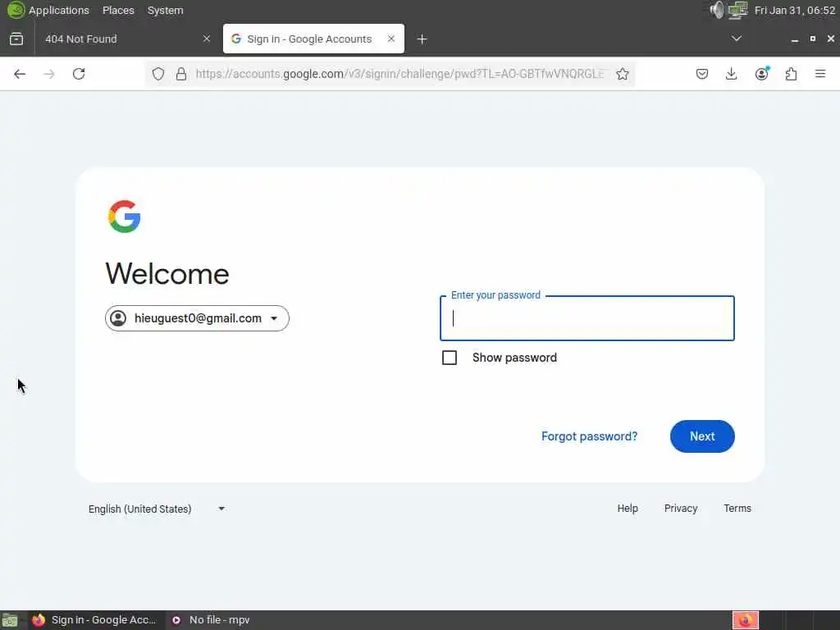Image resolution: width=840 pixels, height=630 pixels.
Task: Click the forward navigation arrow
Action: click(48, 74)
